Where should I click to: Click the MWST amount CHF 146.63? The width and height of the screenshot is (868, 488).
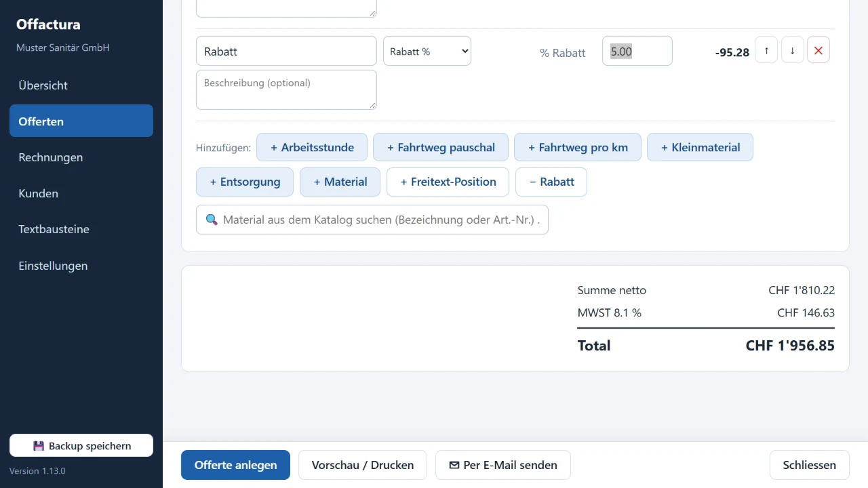point(806,313)
